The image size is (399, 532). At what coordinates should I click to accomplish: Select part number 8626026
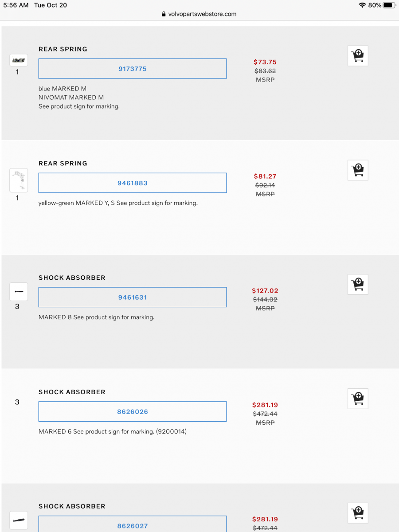132,411
